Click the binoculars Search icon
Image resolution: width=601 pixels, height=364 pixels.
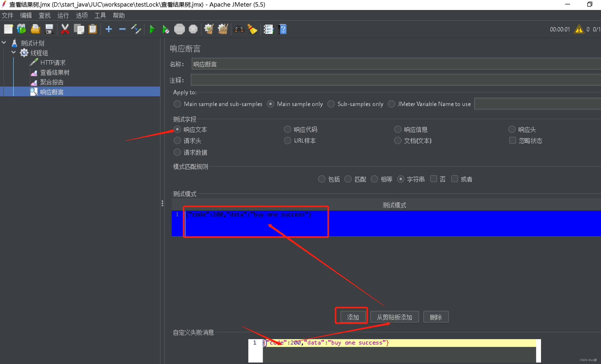(239, 29)
